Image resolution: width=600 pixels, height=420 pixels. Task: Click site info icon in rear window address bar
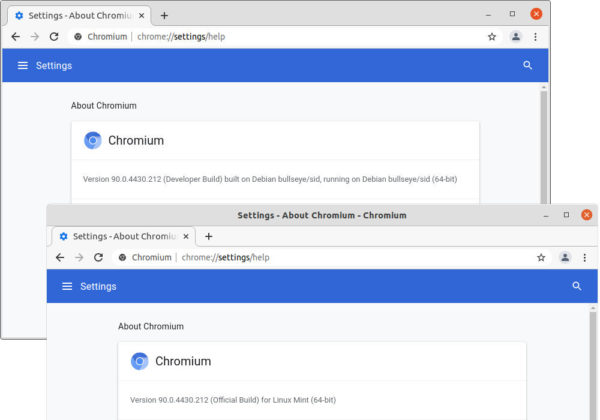(78, 37)
